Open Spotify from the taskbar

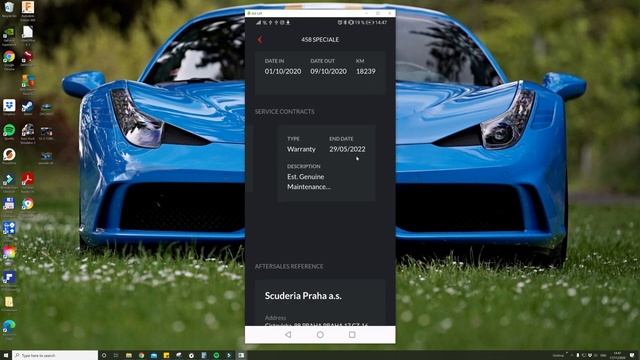click(216, 356)
